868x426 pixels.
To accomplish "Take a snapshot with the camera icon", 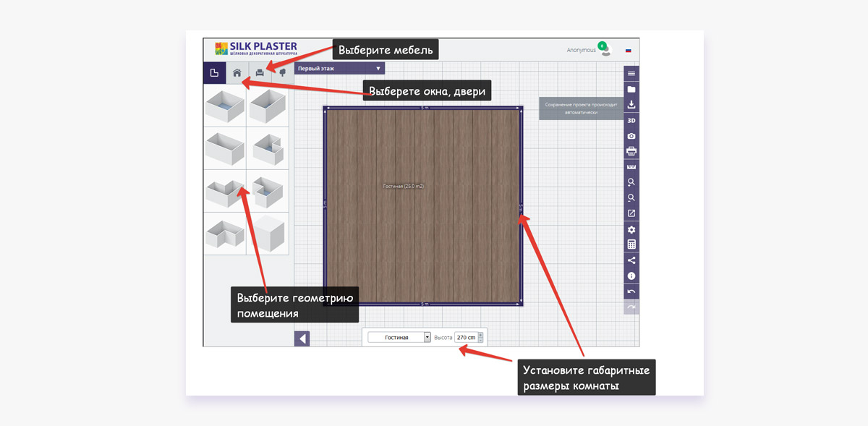I will (631, 136).
